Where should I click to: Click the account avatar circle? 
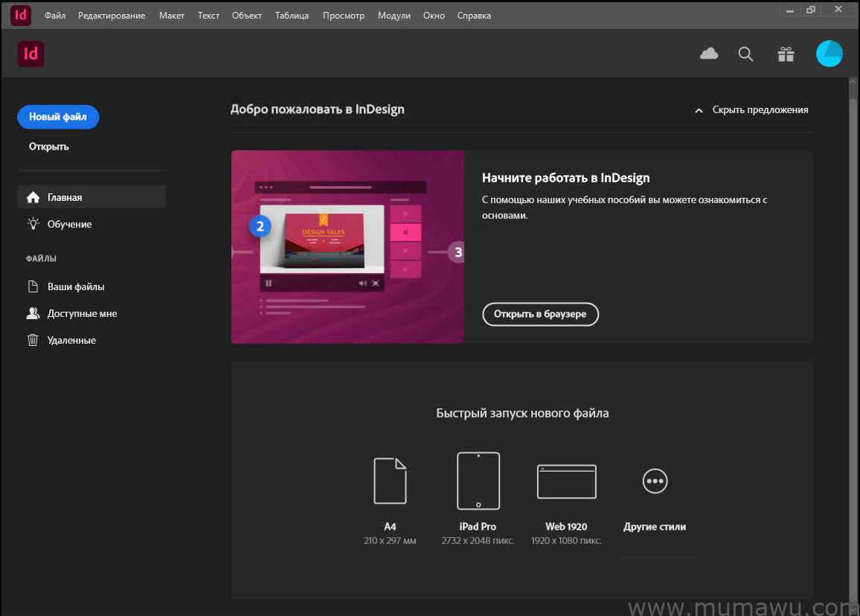click(x=829, y=54)
